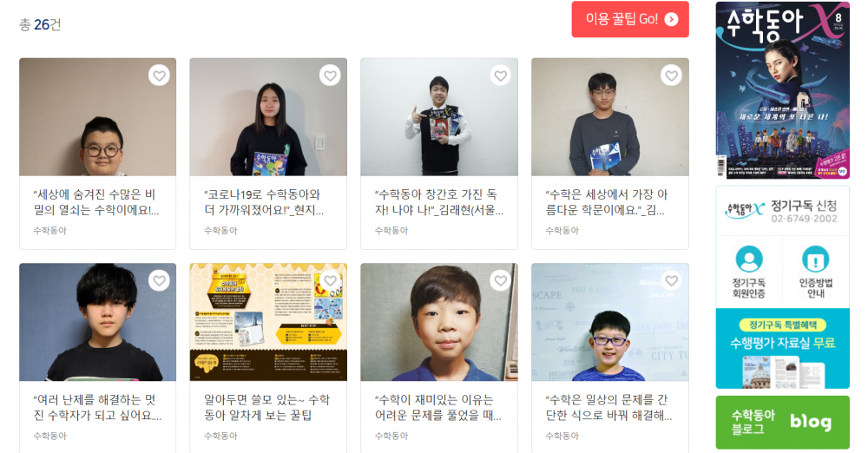Open the 수행평가 자료실 무료 banner
Viewport: 868px width, 453px height.
[782, 348]
